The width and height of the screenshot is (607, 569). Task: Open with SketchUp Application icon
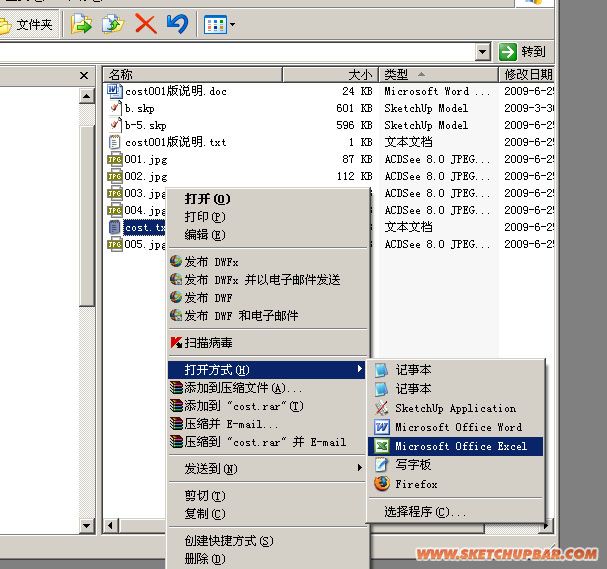click(382, 408)
